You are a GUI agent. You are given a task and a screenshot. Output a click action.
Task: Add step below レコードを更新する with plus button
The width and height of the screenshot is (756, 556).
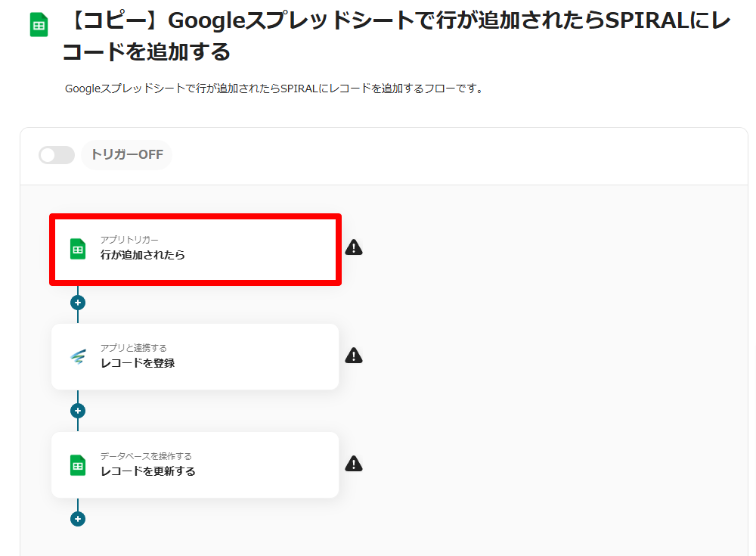coord(78,519)
